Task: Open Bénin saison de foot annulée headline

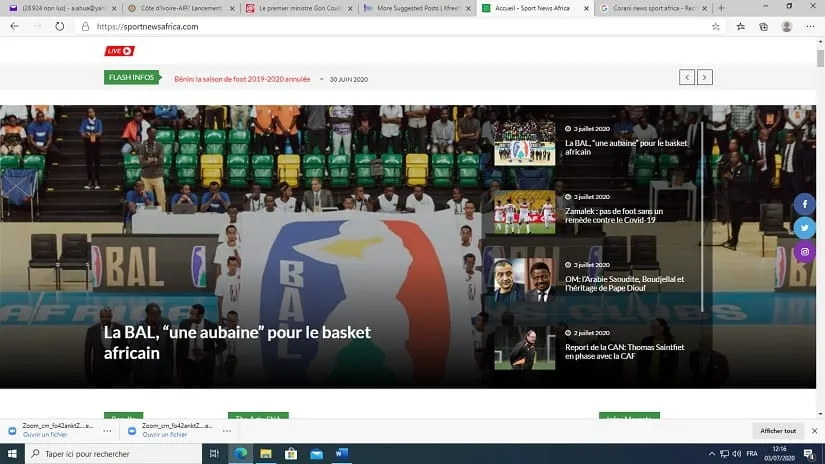Action: click(x=242, y=79)
